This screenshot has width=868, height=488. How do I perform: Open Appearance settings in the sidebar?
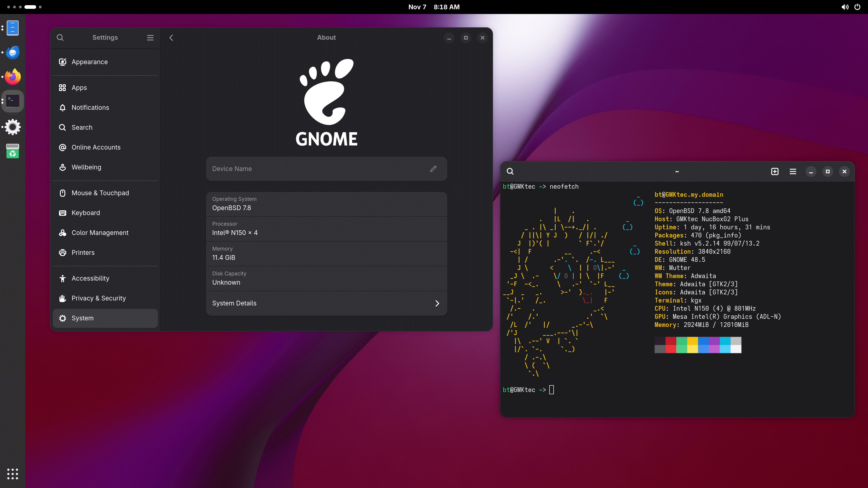[x=89, y=62]
